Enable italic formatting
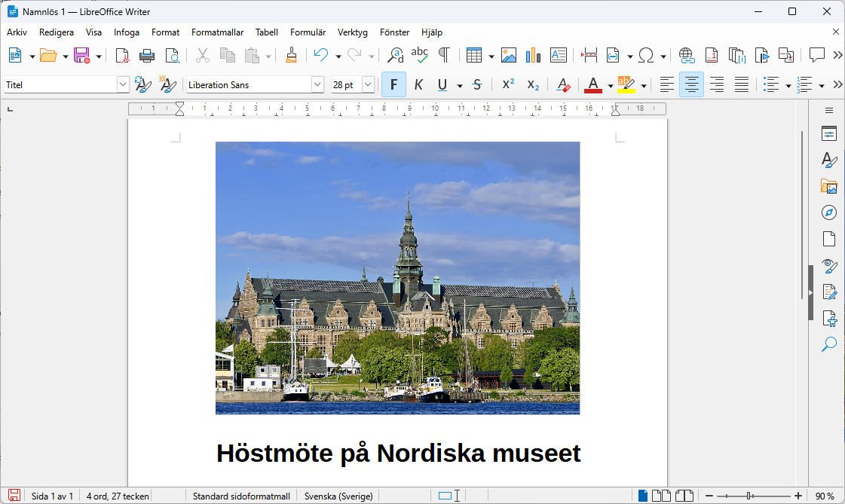The width and height of the screenshot is (845, 504). point(418,84)
